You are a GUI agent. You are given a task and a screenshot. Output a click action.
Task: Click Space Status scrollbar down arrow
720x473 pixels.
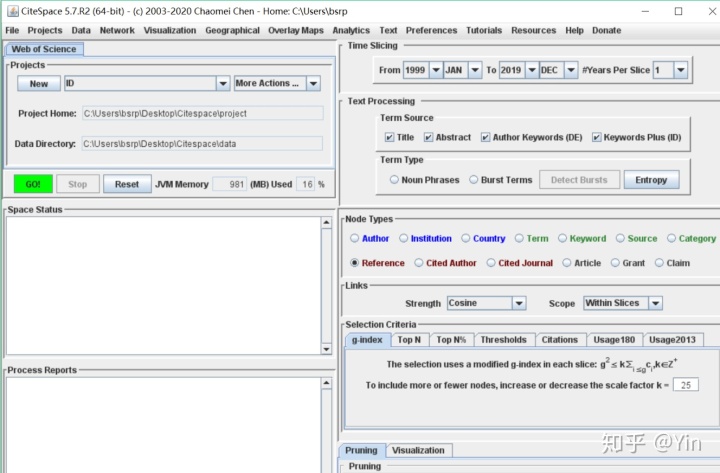[x=326, y=349]
